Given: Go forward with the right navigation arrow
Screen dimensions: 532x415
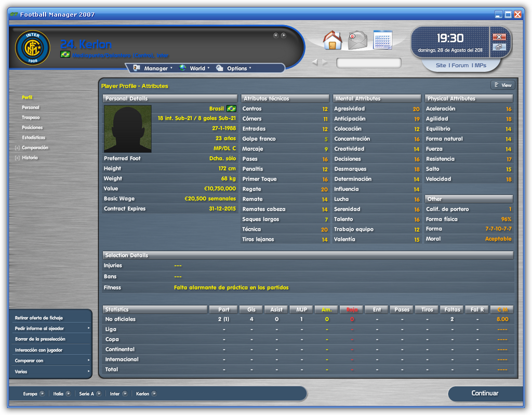Looking at the screenshot, I should 325,62.
